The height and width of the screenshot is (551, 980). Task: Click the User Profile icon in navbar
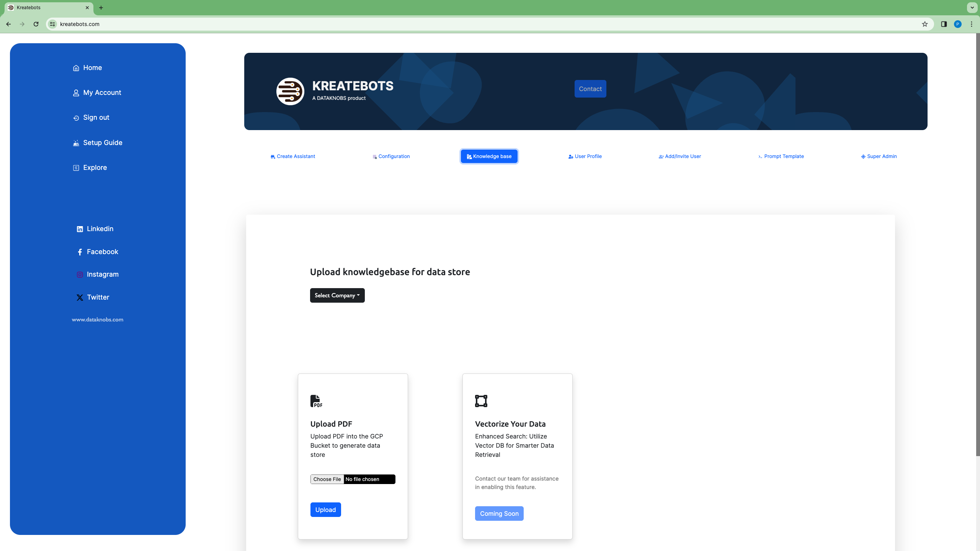click(x=571, y=157)
